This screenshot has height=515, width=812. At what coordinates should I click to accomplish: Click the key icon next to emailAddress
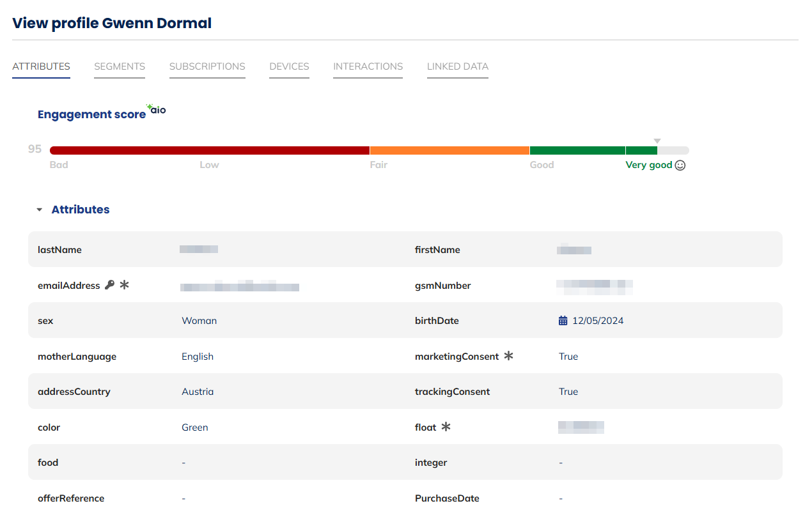pos(109,286)
